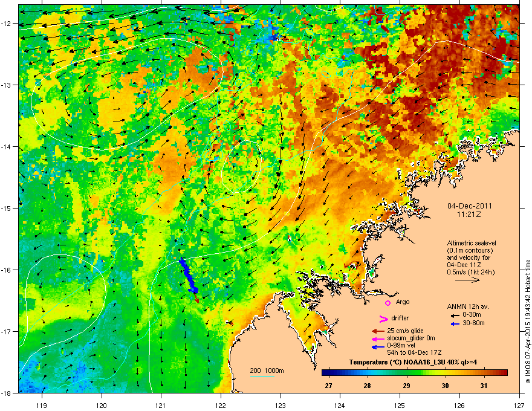Click the '0.5m/s (1kt 24h)' label
Viewport: 532px width, 411px height.
(x=470, y=272)
